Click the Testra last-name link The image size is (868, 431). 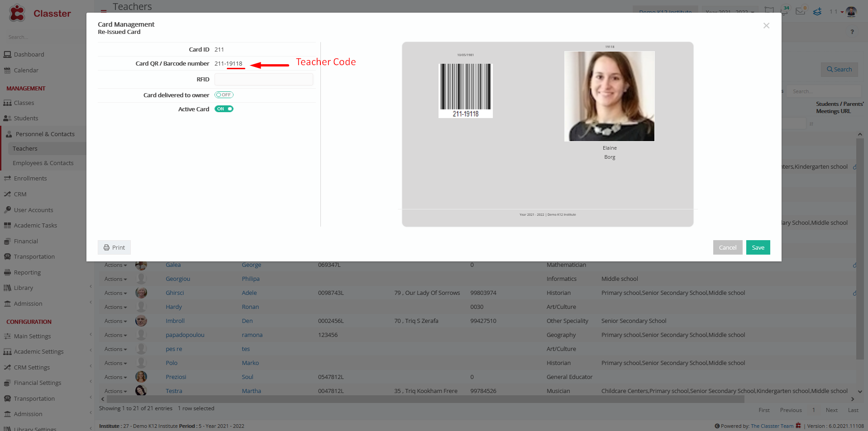point(174,391)
